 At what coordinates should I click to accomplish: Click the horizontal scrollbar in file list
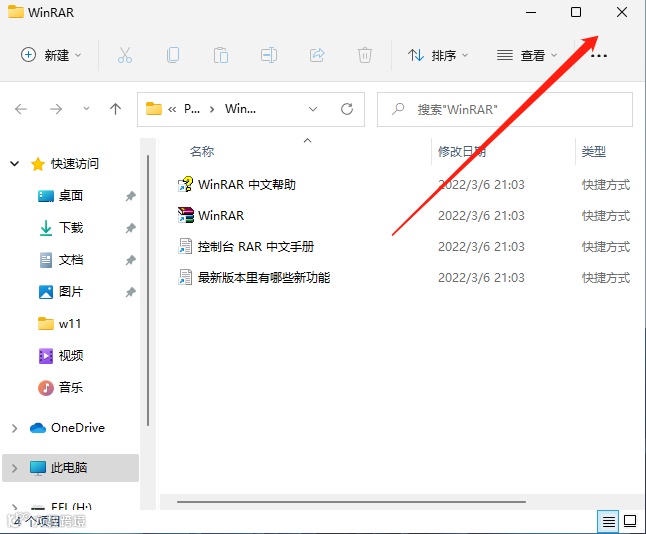coord(351,502)
